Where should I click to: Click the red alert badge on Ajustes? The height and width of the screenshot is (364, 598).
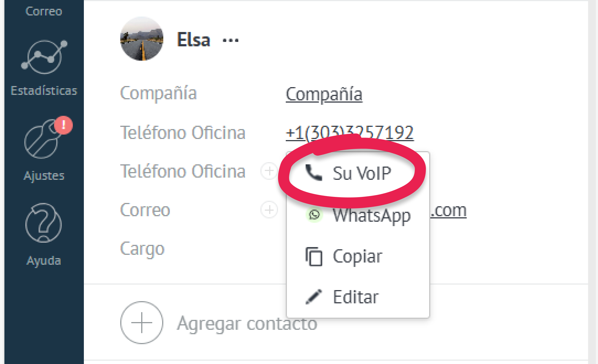pos(63,125)
